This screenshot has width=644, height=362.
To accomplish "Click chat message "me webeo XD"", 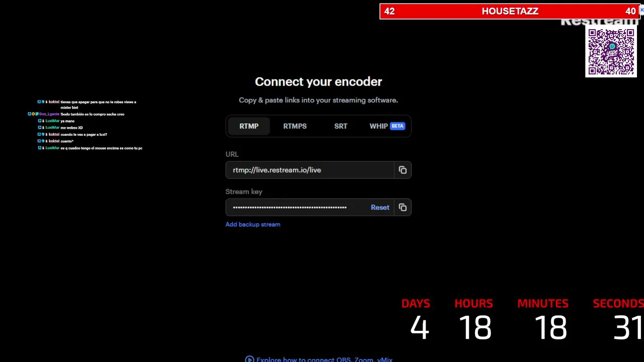I will coord(71,128).
